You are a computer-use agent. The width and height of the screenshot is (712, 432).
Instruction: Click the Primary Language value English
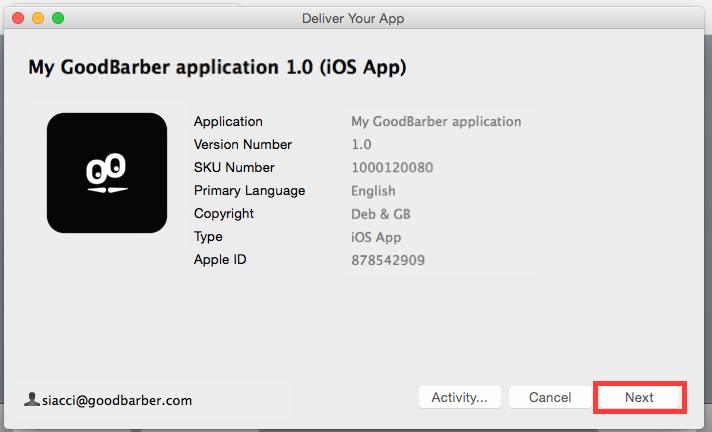[373, 191]
